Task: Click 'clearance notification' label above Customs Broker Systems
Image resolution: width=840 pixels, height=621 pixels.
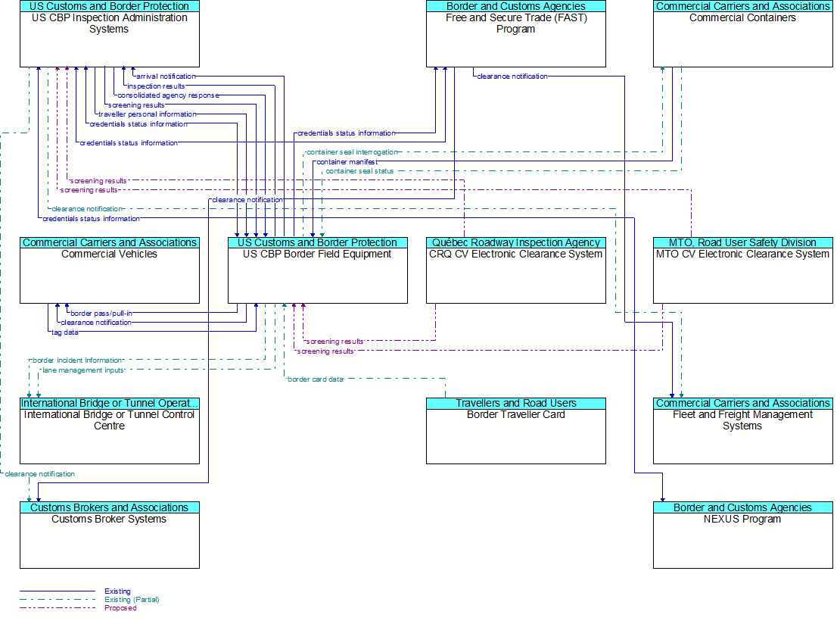Action: tap(39, 474)
